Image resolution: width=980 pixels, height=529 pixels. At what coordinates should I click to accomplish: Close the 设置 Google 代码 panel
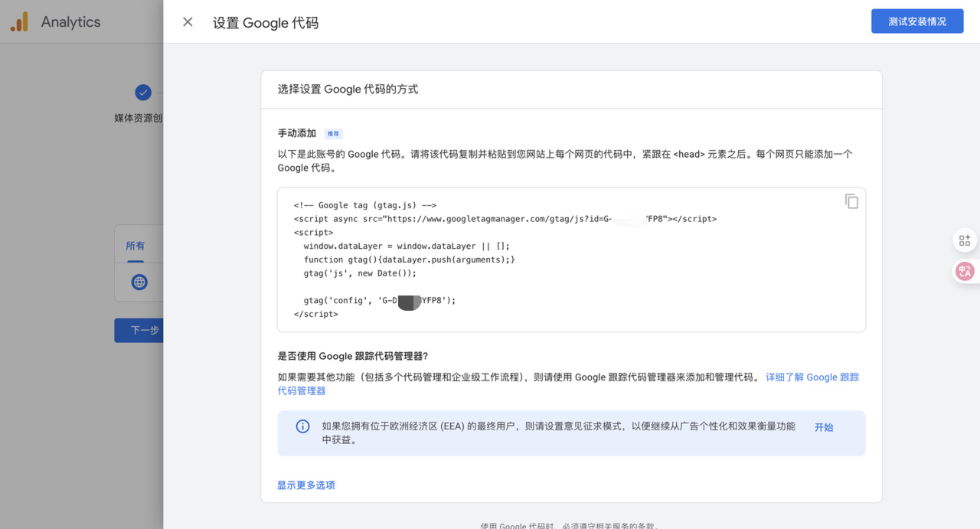pyautogui.click(x=188, y=22)
